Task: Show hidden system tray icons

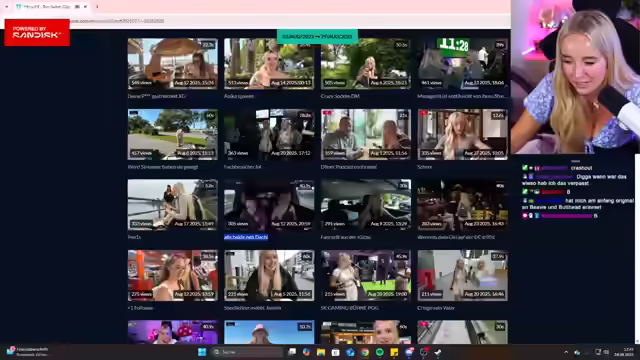Action: point(566,352)
